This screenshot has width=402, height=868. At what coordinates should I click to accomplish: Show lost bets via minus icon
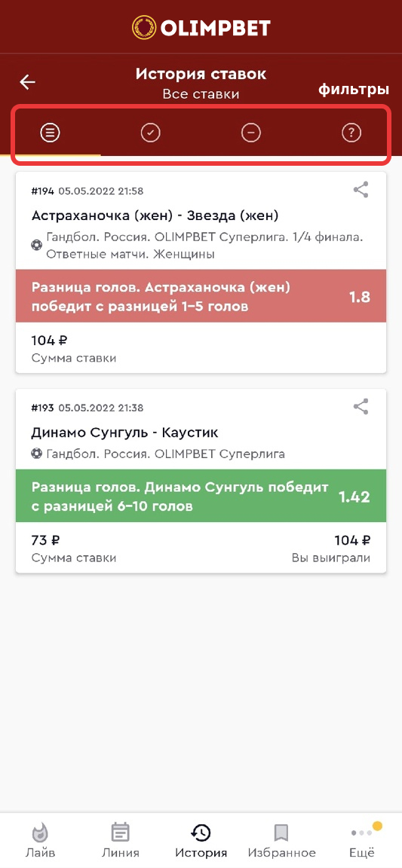251,133
